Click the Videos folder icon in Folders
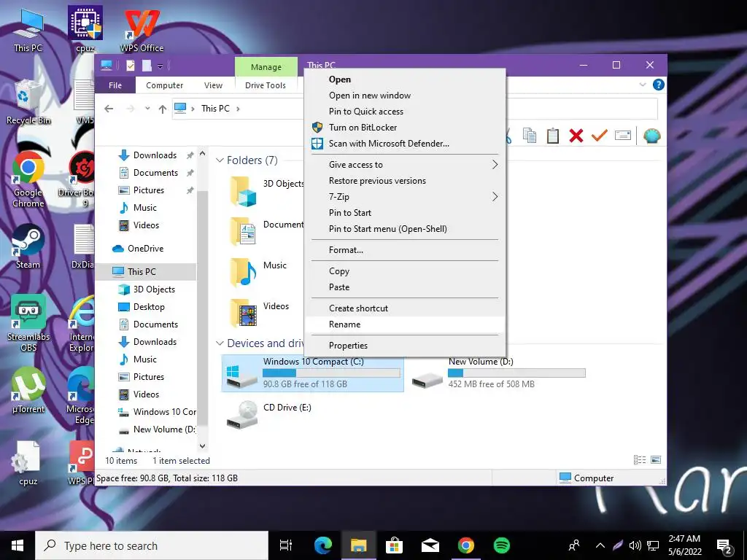Image resolution: width=747 pixels, height=560 pixels. tap(243, 313)
